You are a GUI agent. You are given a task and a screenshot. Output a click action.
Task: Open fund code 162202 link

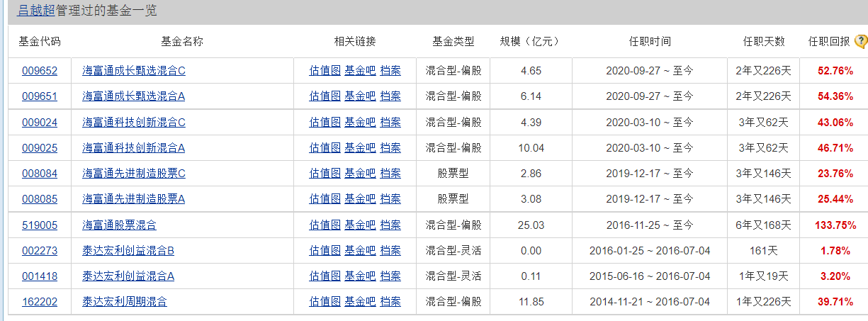coord(40,302)
